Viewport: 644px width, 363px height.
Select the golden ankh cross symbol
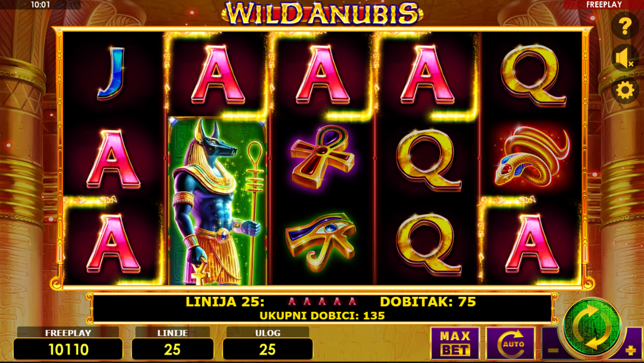pos(323,157)
